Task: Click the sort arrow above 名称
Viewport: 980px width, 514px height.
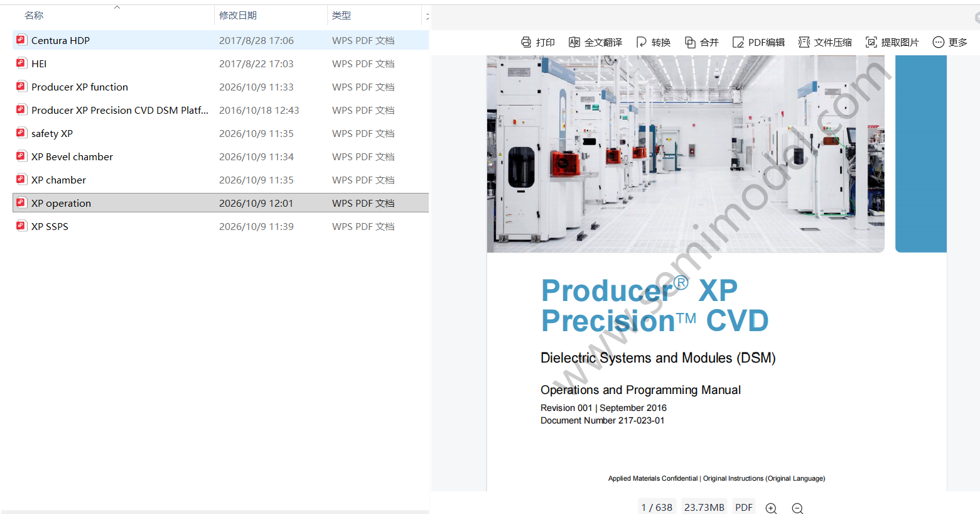Action: [117, 8]
